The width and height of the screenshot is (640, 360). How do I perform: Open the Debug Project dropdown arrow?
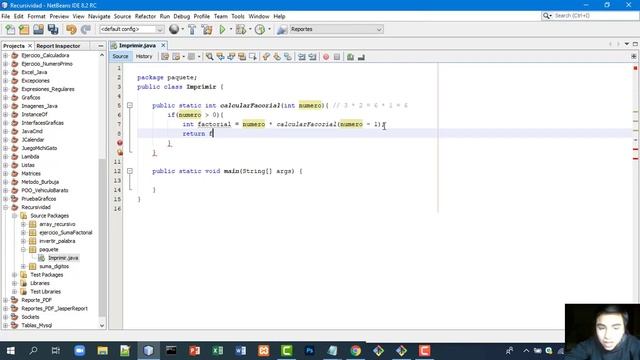[x=250, y=29]
